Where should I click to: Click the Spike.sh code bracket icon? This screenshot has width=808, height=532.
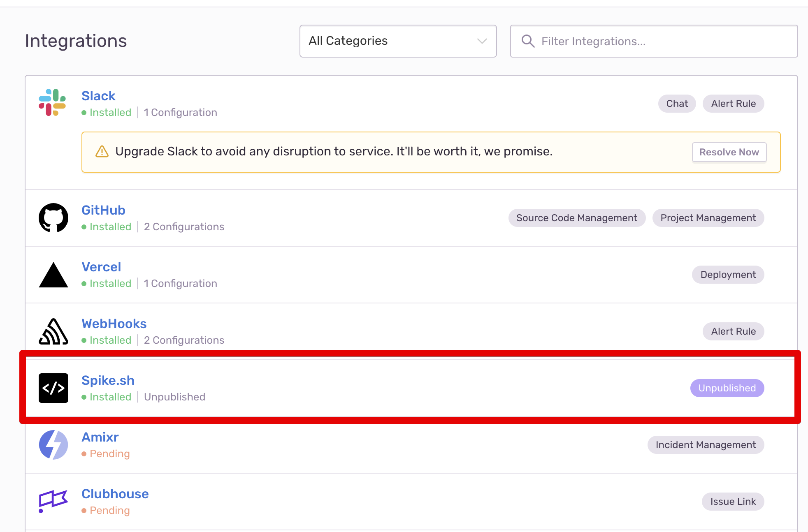53,388
